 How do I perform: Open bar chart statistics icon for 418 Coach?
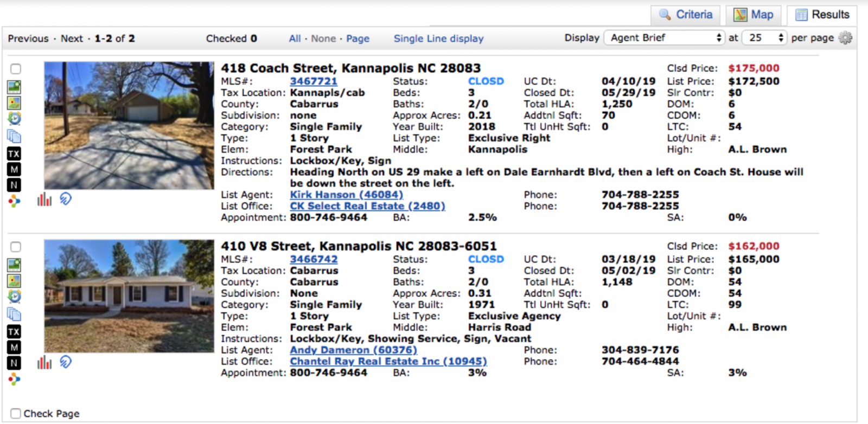pos(44,200)
